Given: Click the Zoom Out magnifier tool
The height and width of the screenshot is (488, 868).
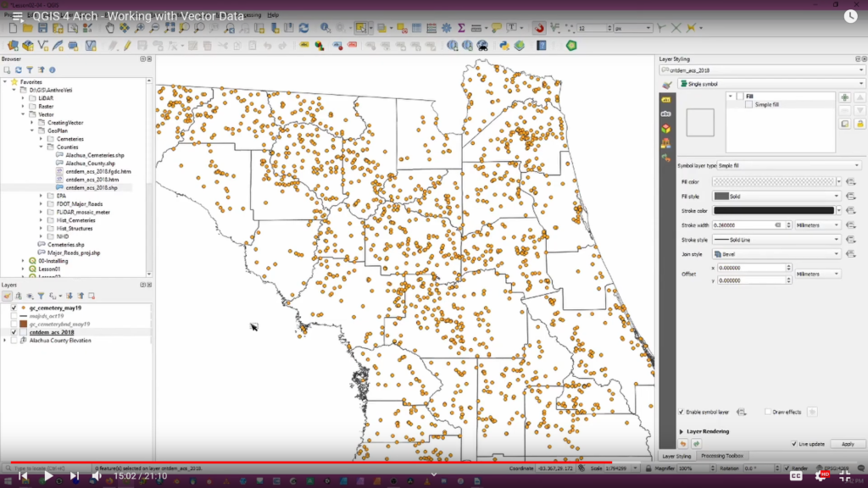Looking at the screenshot, I should tap(154, 28).
